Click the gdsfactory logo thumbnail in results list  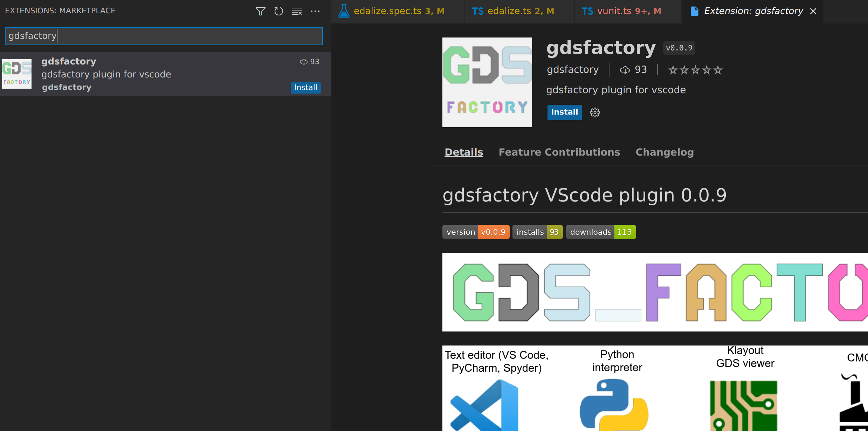(x=17, y=74)
